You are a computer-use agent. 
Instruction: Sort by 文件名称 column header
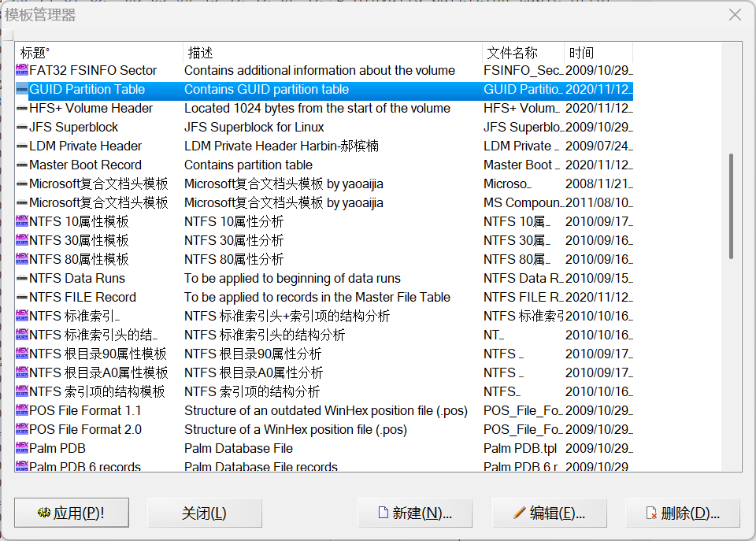523,53
